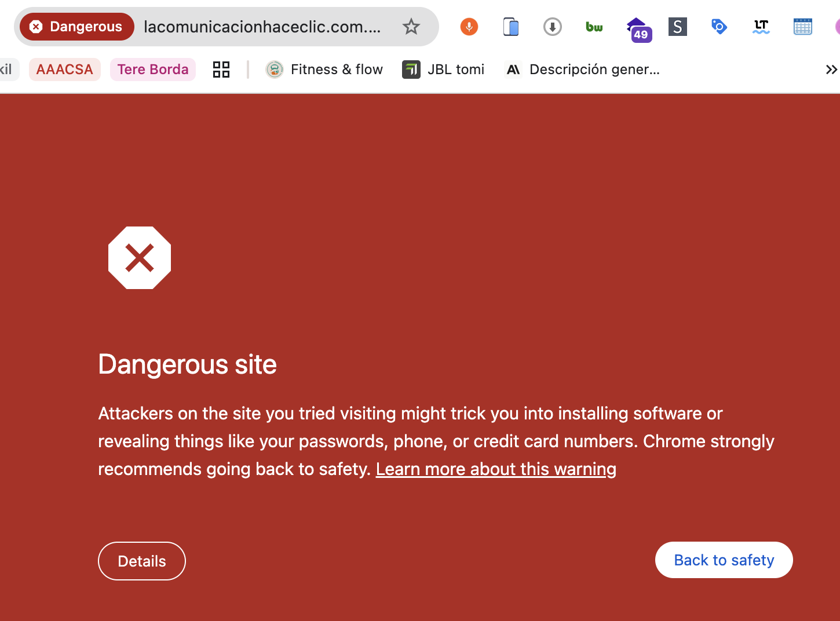The image size is (840, 621).
Task: Open the blue phone device extension icon
Action: [511, 27]
